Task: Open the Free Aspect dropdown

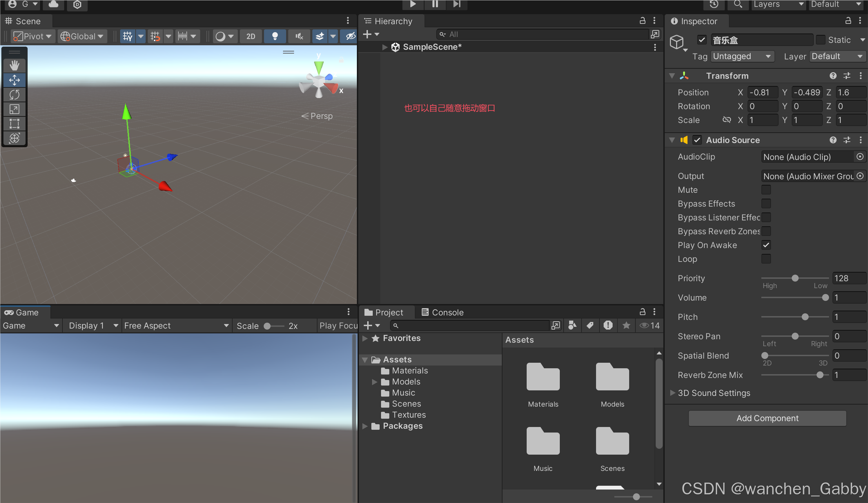Action: (x=176, y=325)
